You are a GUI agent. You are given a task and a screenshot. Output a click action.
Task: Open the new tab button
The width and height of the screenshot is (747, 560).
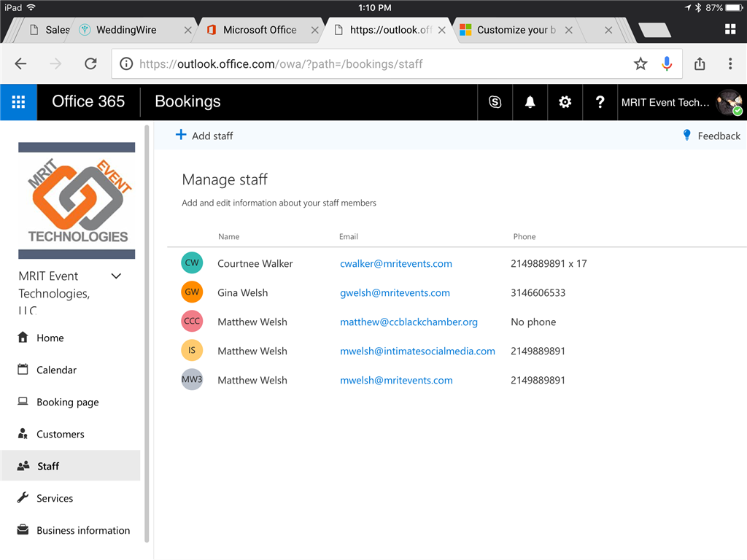[x=654, y=30]
